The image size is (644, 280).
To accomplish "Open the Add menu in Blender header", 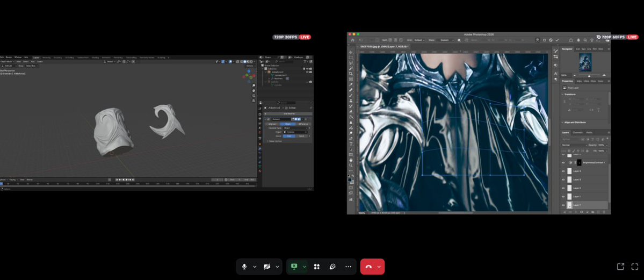I will point(32,61).
